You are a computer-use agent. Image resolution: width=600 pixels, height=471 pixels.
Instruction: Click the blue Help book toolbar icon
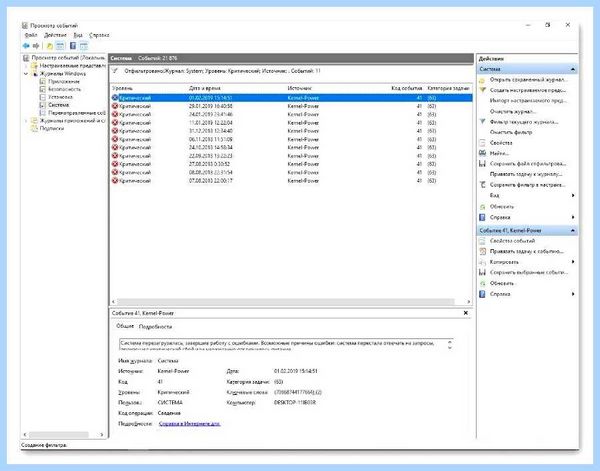point(73,46)
